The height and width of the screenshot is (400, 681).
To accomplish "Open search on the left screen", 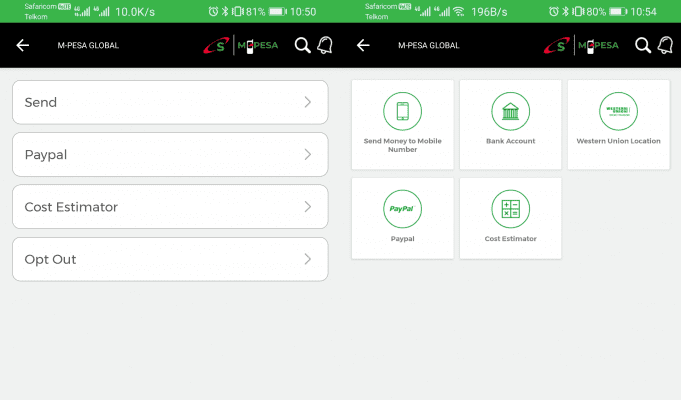I will tap(302, 45).
